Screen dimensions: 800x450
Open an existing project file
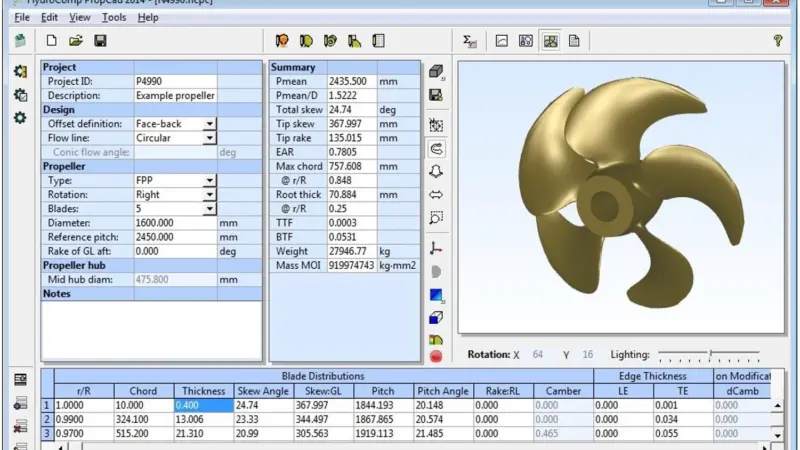pos(76,41)
